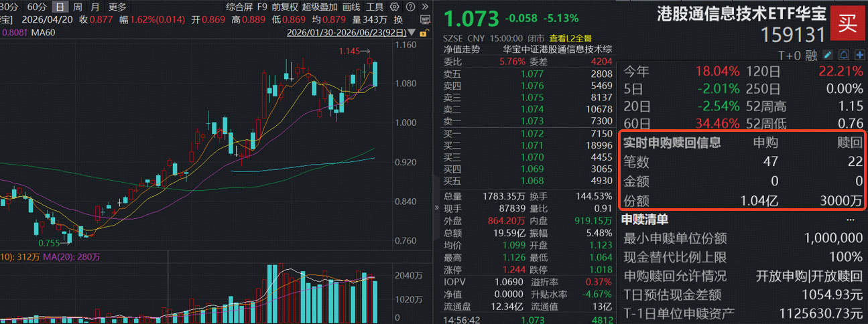Open the 更多 period dropdown
The height and width of the screenshot is (324, 868).
click(117, 7)
